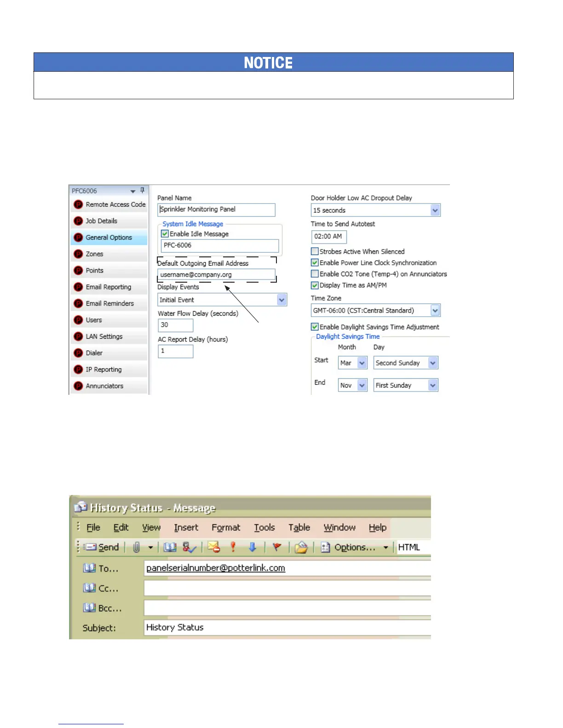Click the insert signature envelope-folder icon
Viewport: 563px width, 728px height.
tap(301, 547)
